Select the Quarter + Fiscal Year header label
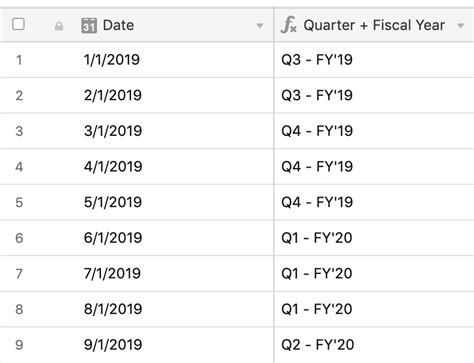This screenshot has width=474, height=363. [374, 25]
